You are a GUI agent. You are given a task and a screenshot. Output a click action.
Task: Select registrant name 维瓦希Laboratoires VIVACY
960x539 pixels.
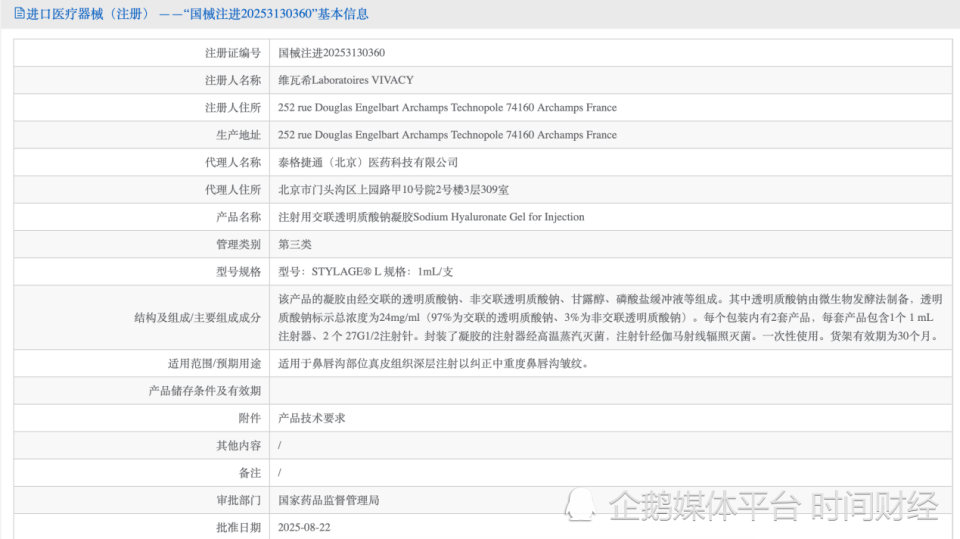pyautogui.click(x=346, y=80)
